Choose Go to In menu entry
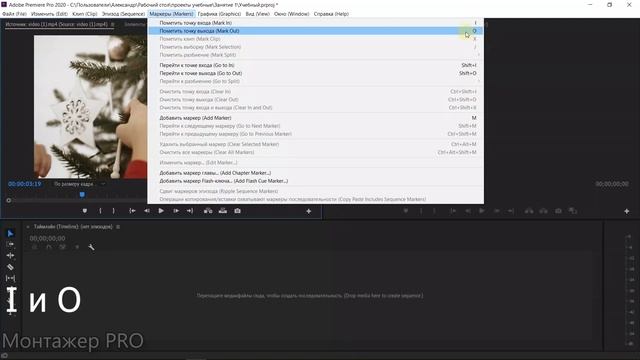This screenshot has height=360, width=640. pos(316,65)
